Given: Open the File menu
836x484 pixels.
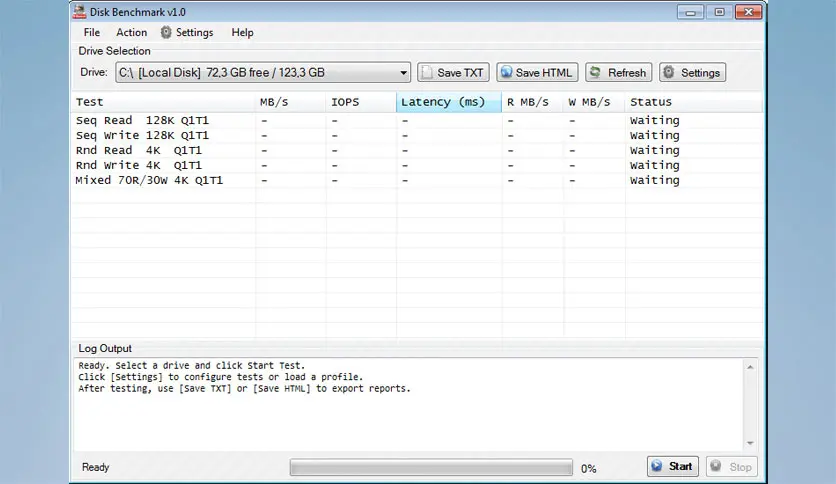Looking at the screenshot, I should coord(92,33).
